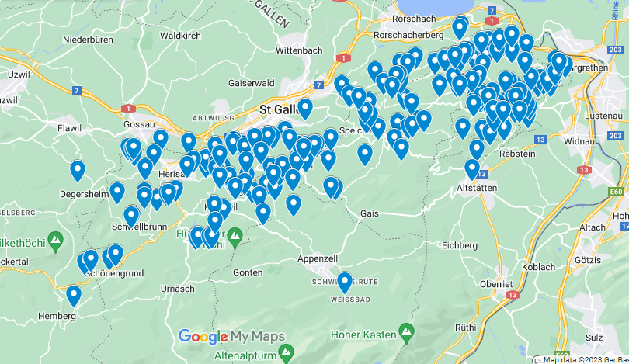Screen dimensions: 629x364
Task: Click the E60 road shield
Action: pos(617,192)
